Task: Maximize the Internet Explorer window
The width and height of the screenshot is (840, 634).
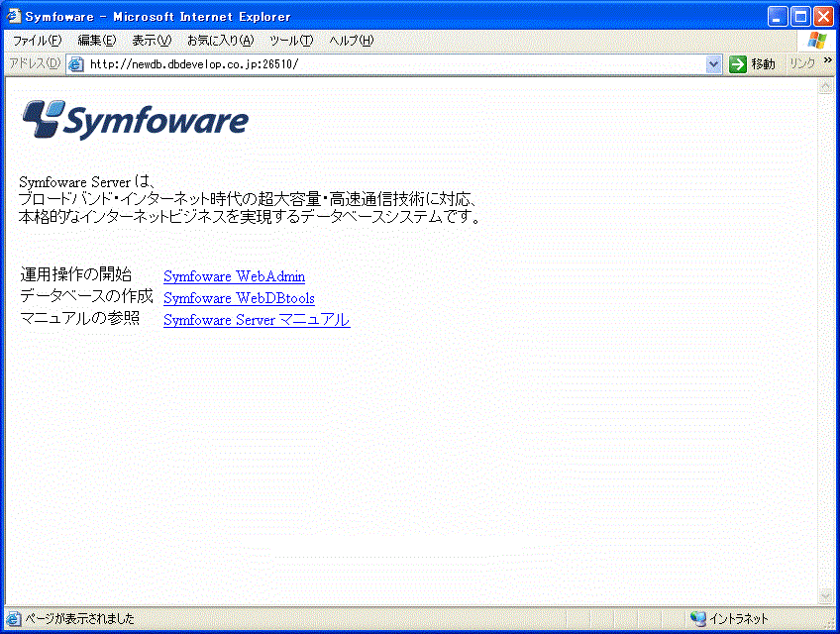Action: [800, 17]
